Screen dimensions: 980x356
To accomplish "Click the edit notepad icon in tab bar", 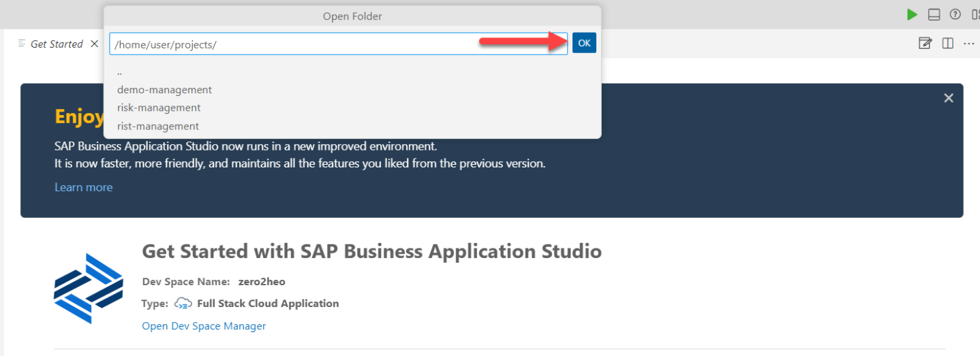I will click(925, 44).
